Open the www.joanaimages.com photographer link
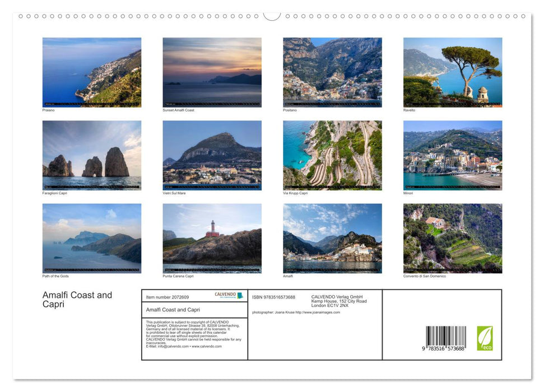The width and height of the screenshot is (544, 392). pyautogui.click(x=319, y=312)
